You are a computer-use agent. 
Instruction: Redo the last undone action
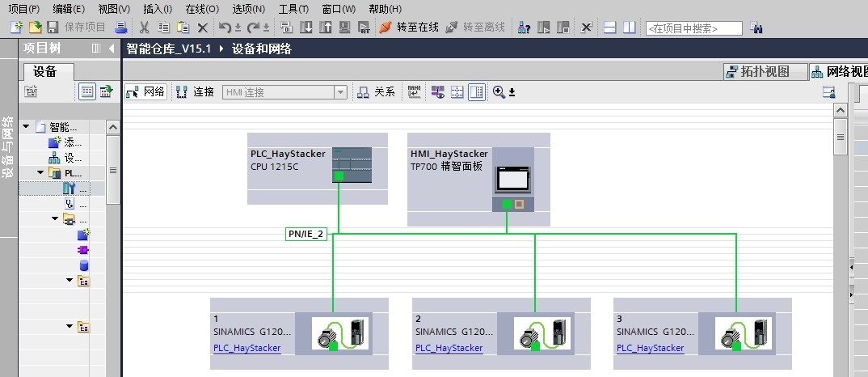pyautogui.click(x=253, y=28)
